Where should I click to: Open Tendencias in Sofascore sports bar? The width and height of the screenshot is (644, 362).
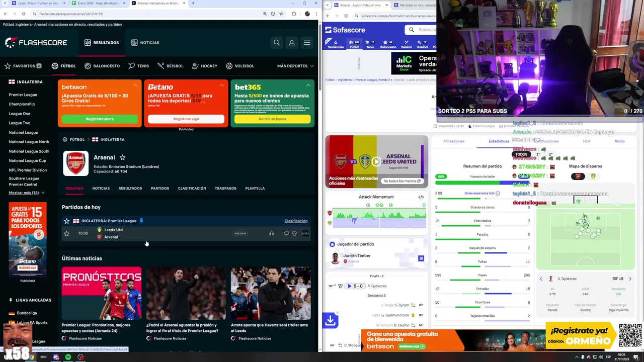[336, 44]
